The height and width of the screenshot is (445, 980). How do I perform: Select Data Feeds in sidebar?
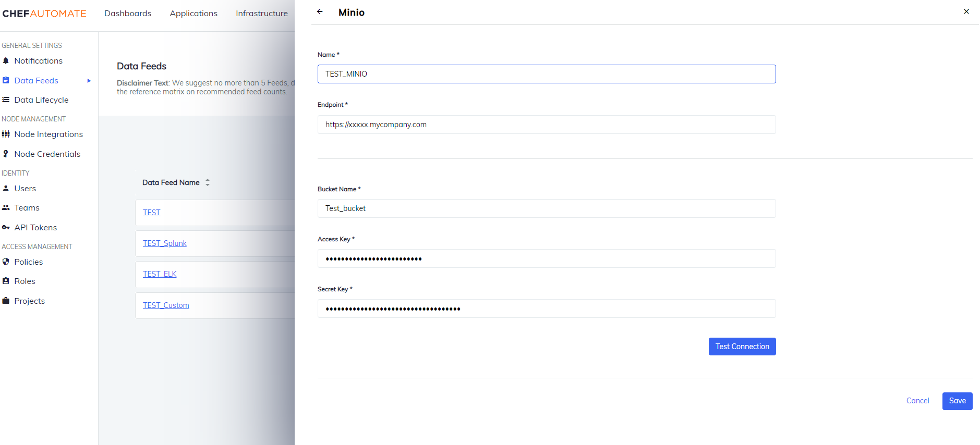point(37,81)
